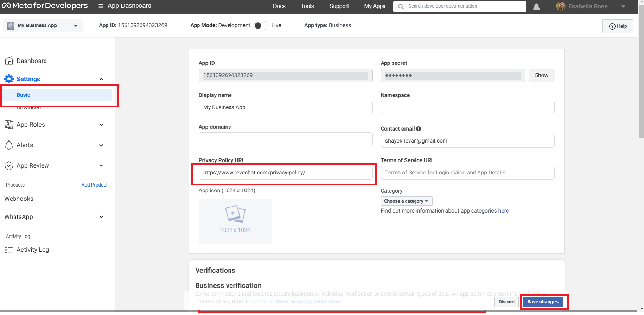Open Webhooks in the sidebar
Viewport: 644px width, 315px height.
pyautogui.click(x=19, y=199)
